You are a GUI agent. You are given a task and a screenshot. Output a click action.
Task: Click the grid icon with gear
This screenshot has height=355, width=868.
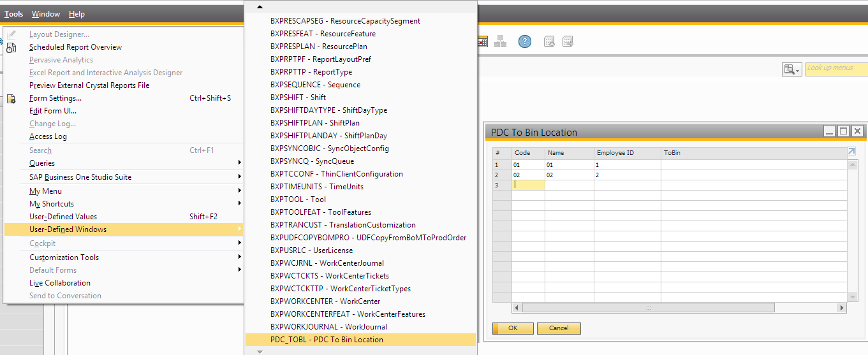(x=548, y=42)
